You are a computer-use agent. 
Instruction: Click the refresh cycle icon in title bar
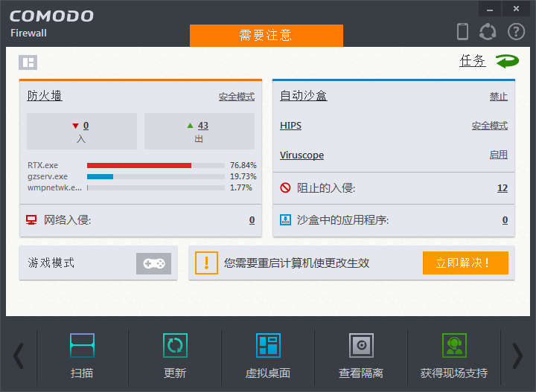click(488, 31)
